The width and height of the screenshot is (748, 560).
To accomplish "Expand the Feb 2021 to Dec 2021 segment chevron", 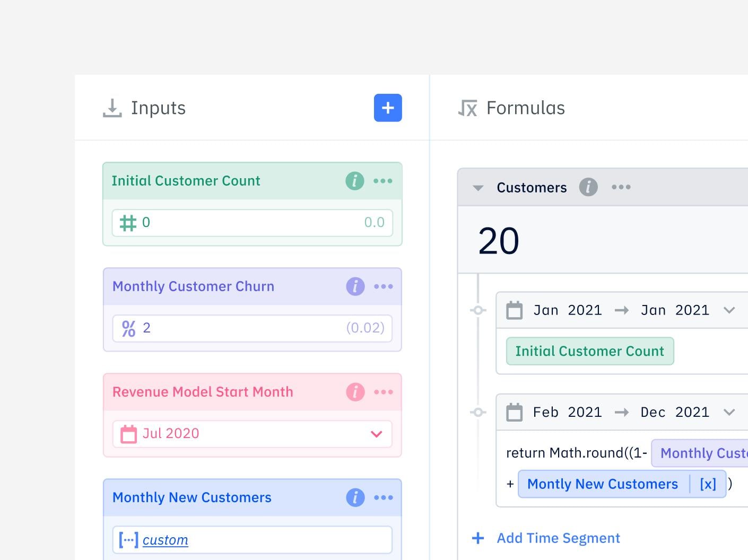I will [729, 412].
